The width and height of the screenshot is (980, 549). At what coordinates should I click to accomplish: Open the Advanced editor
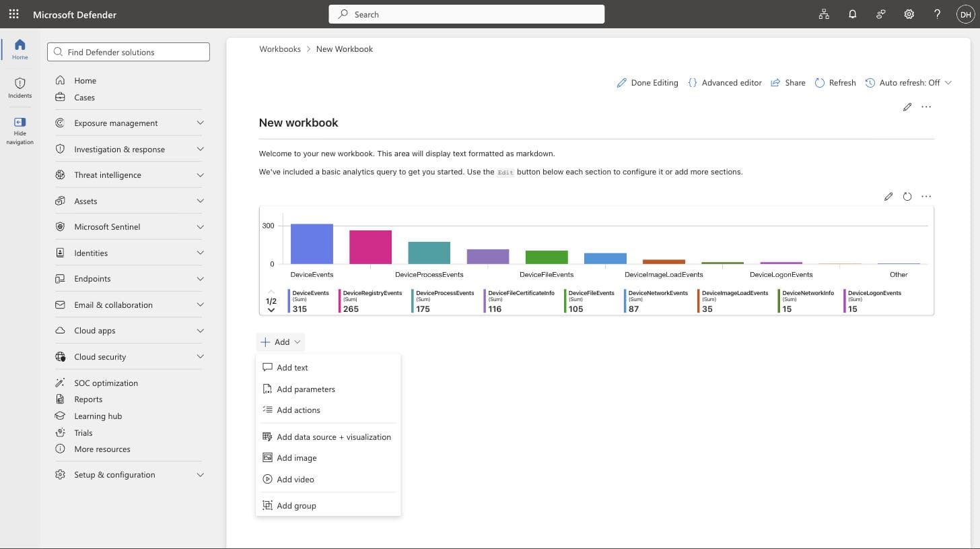(725, 83)
